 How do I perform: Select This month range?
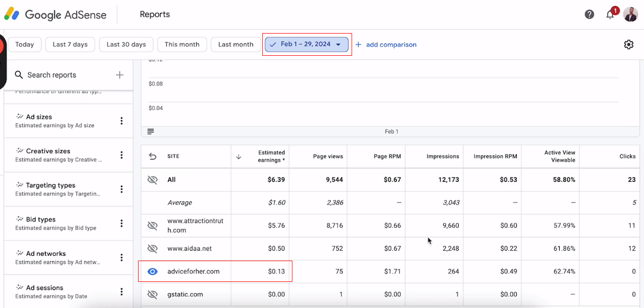182,44
